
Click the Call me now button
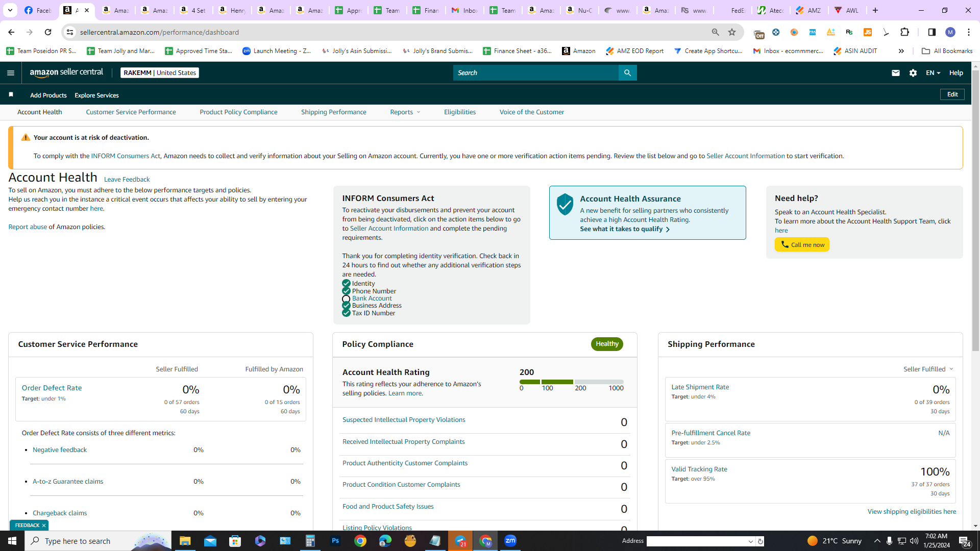point(802,244)
